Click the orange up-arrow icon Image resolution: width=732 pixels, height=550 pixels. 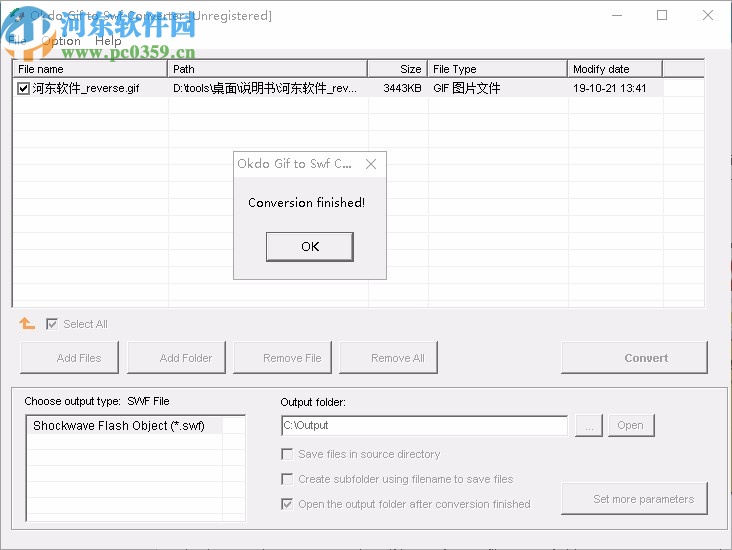click(x=27, y=323)
